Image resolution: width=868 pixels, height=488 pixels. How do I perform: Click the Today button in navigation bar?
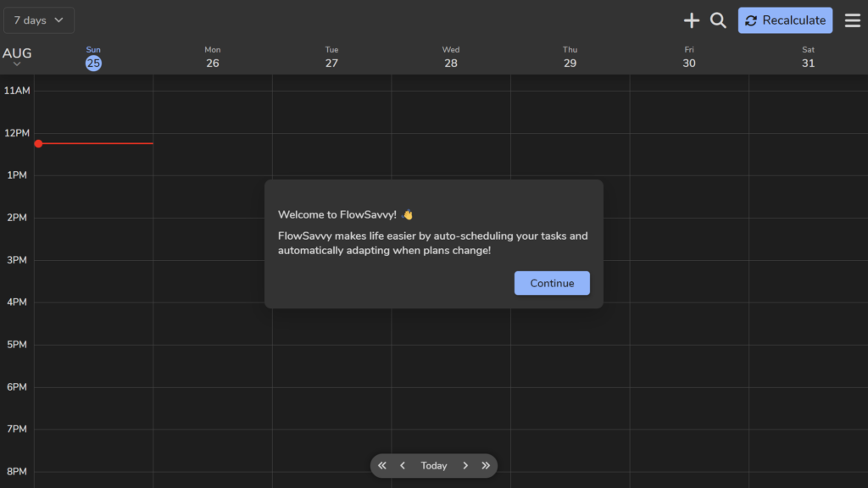click(x=434, y=466)
